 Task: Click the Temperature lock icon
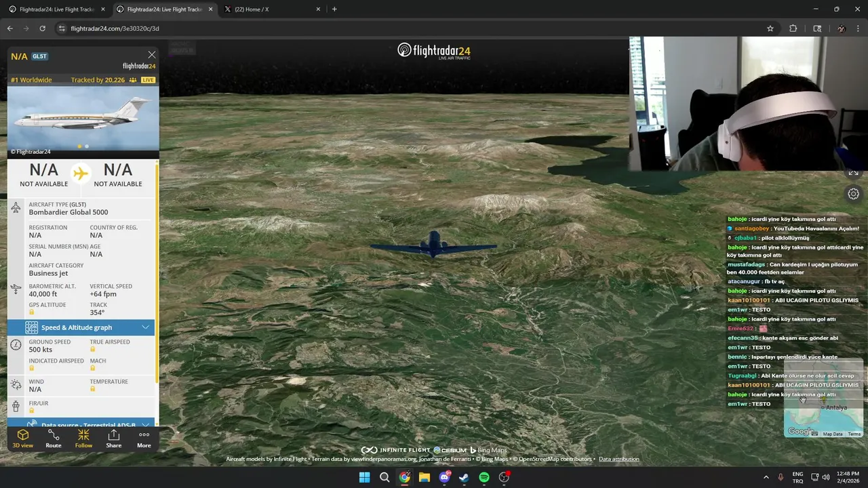[93, 389]
